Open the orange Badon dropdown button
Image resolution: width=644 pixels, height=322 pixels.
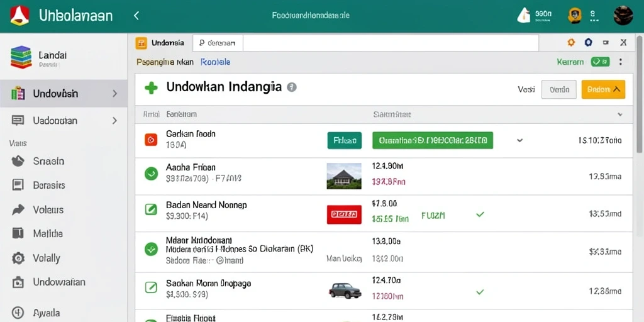603,89
